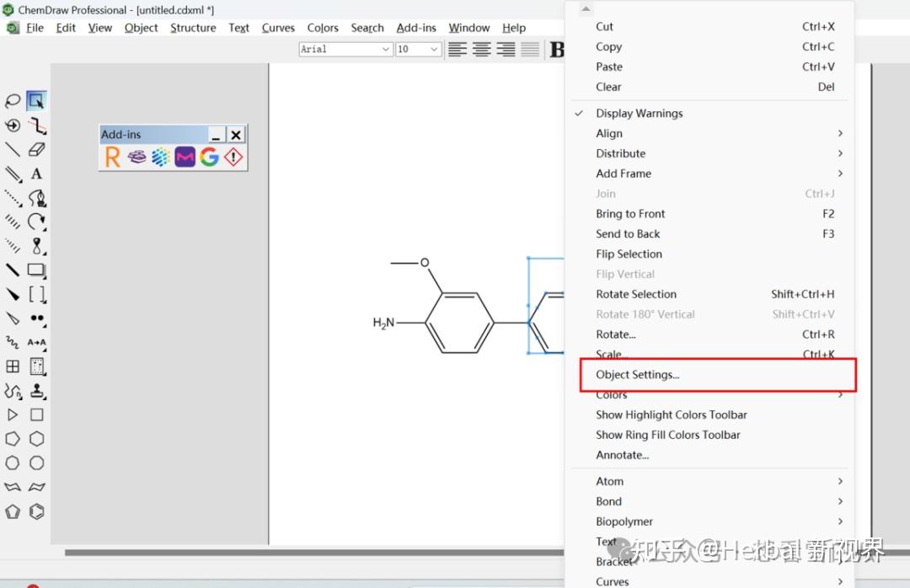
Task: Select the Lasso selection tool
Action: 12,101
